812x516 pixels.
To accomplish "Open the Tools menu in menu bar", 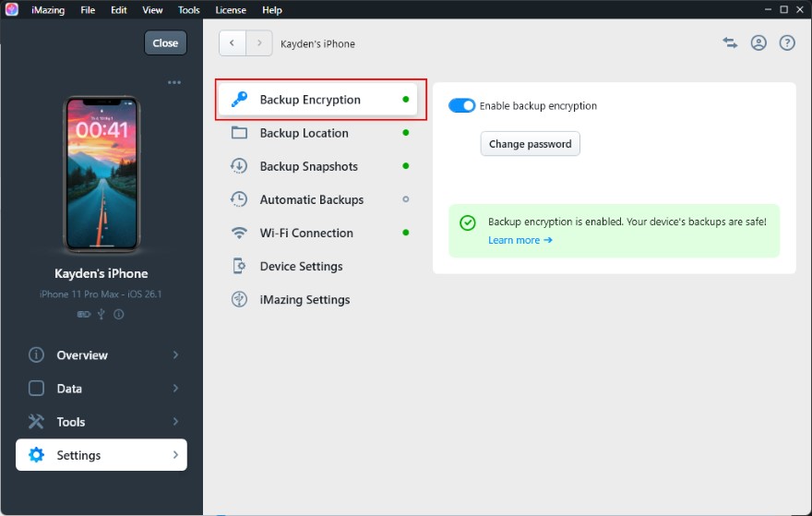I will coord(189,10).
